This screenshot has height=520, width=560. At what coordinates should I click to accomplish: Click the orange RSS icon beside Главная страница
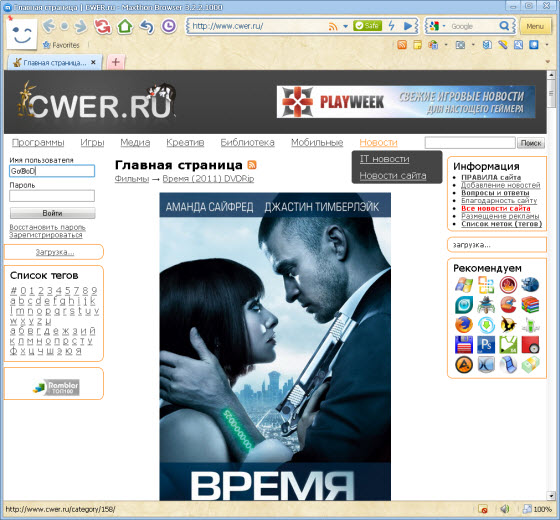[252, 165]
